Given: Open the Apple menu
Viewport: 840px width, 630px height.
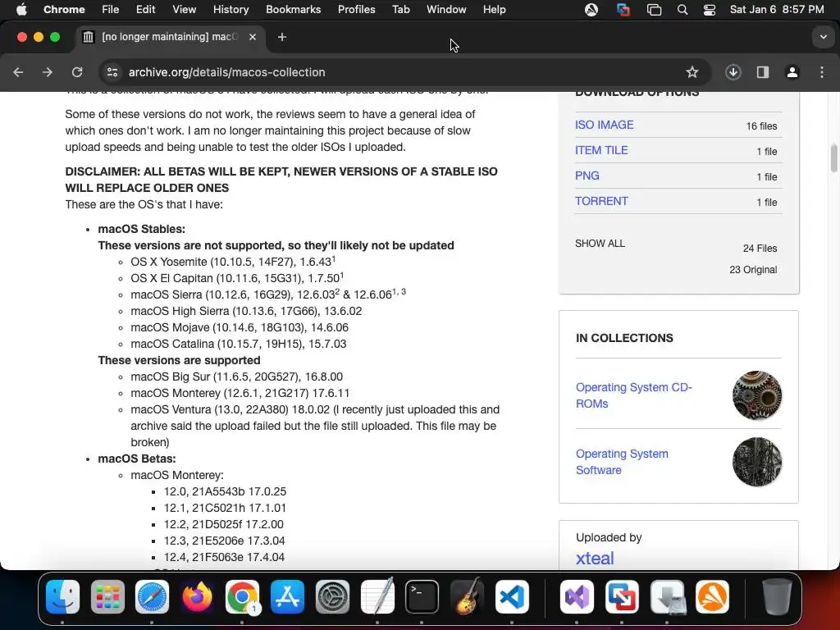Looking at the screenshot, I should [21, 10].
